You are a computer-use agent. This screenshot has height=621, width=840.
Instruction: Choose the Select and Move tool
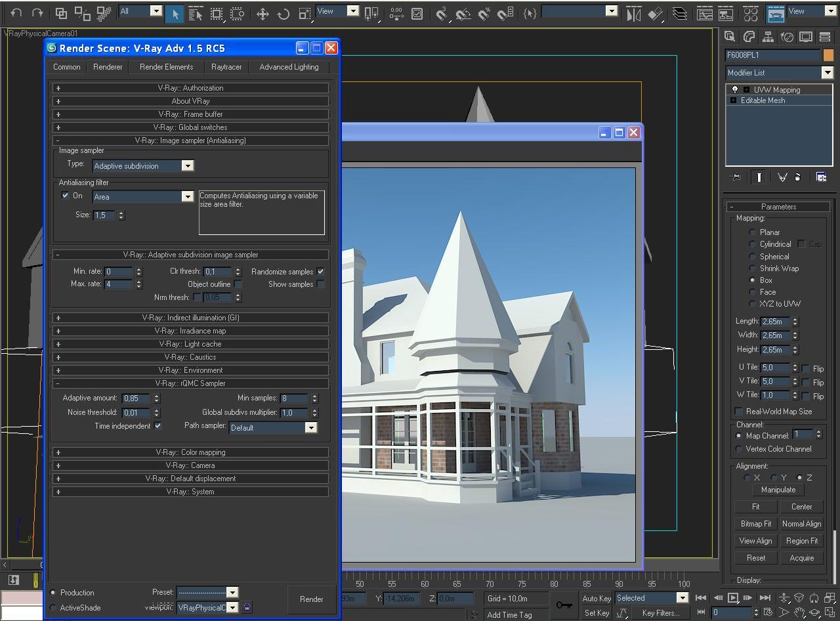262,14
